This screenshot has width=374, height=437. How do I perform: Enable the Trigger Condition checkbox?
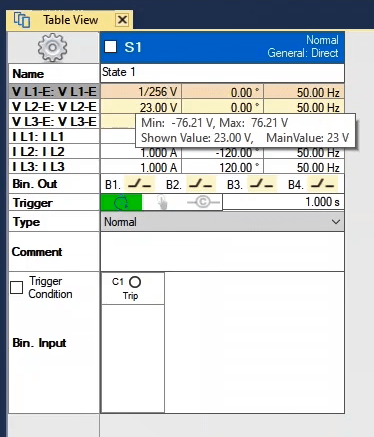click(16, 287)
